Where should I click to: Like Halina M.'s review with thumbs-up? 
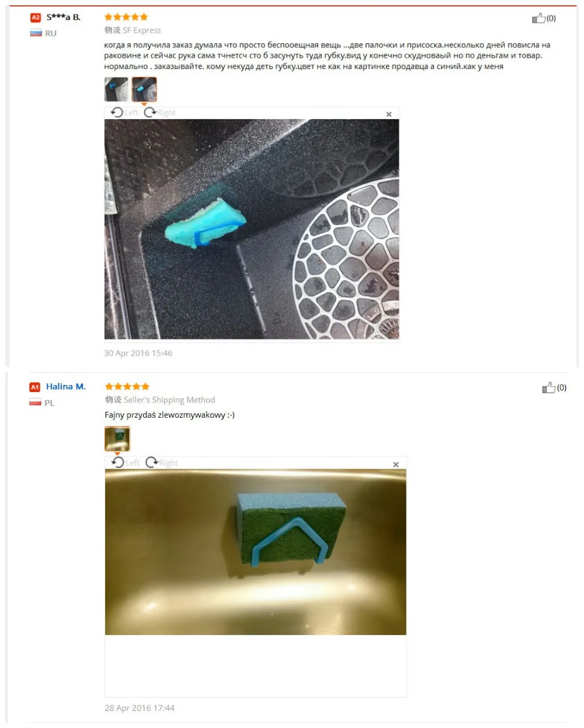[x=548, y=387]
